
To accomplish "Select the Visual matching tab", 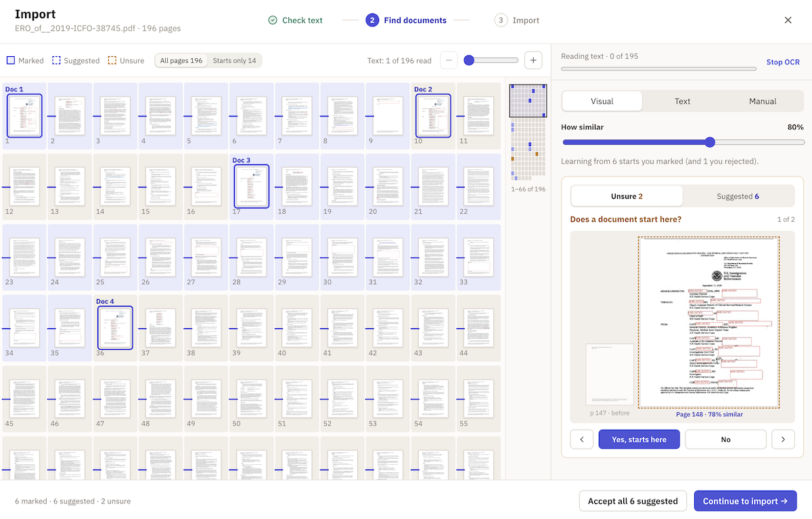I will [x=602, y=101].
